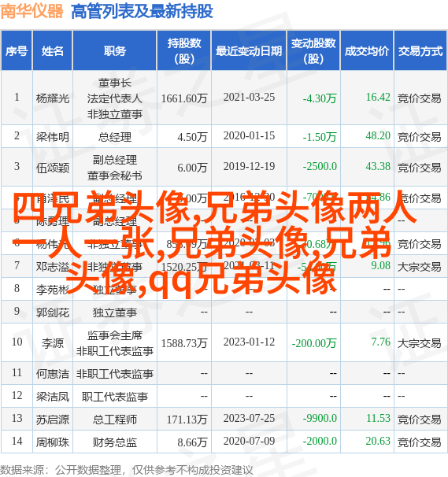Select the name 梁伟明 in row 2
This screenshot has height=477, width=448.
pyautogui.click(x=53, y=137)
